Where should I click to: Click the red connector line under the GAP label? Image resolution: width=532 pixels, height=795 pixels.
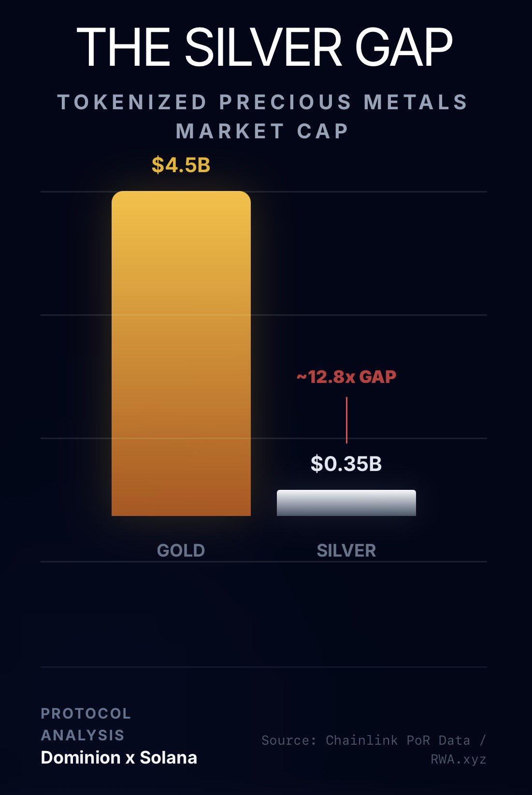346,420
